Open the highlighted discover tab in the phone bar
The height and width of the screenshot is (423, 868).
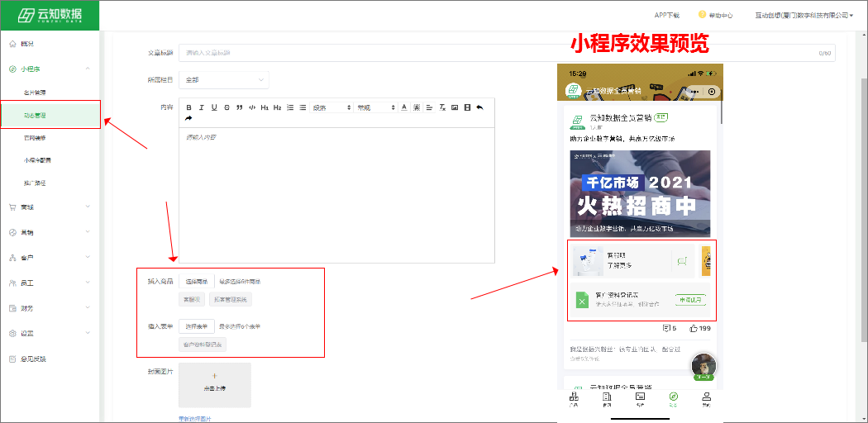click(673, 399)
